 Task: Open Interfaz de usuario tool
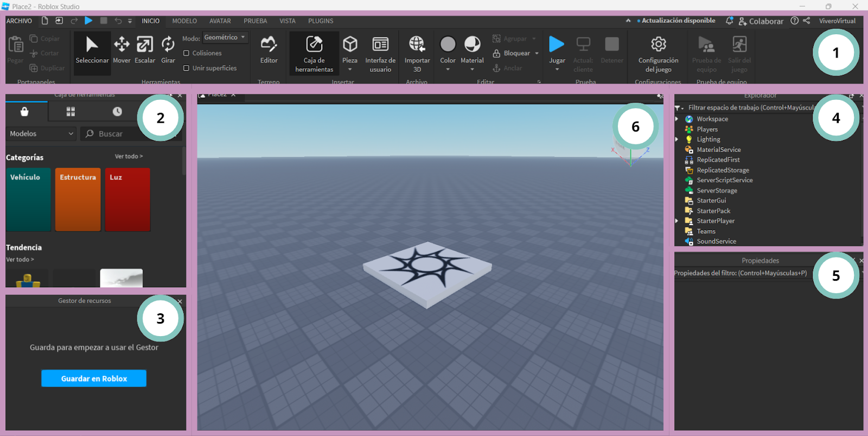380,53
